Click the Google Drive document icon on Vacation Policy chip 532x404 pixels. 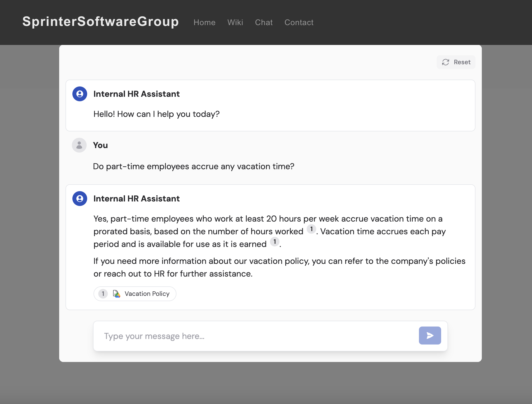click(x=116, y=293)
